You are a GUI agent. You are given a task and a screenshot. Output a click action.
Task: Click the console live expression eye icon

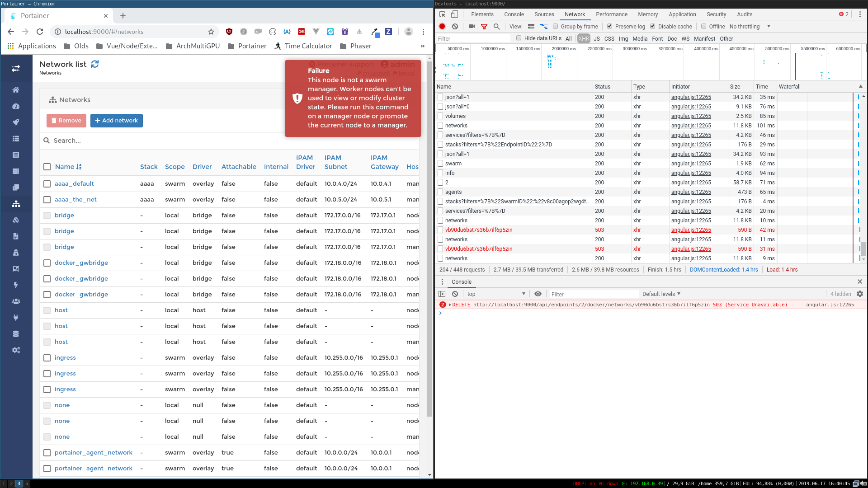click(x=538, y=294)
